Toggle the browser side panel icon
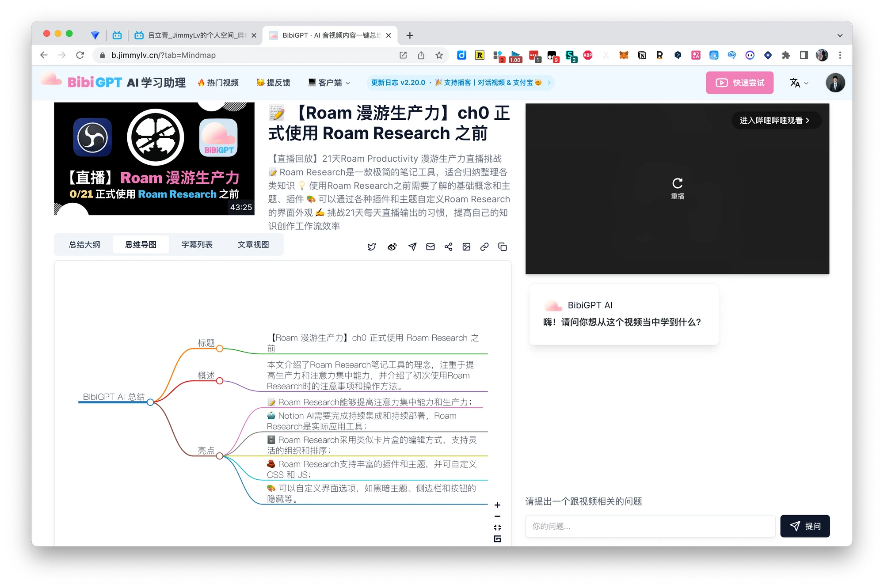 (x=804, y=55)
